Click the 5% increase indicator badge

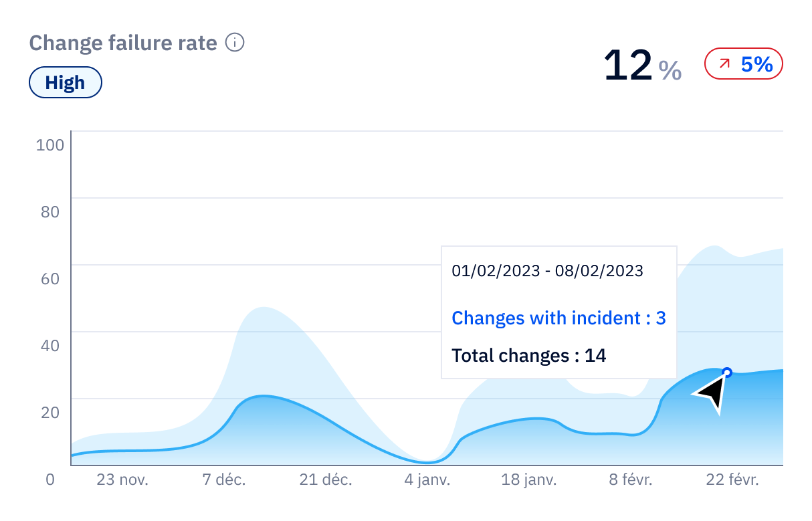pyautogui.click(x=743, y=64)
